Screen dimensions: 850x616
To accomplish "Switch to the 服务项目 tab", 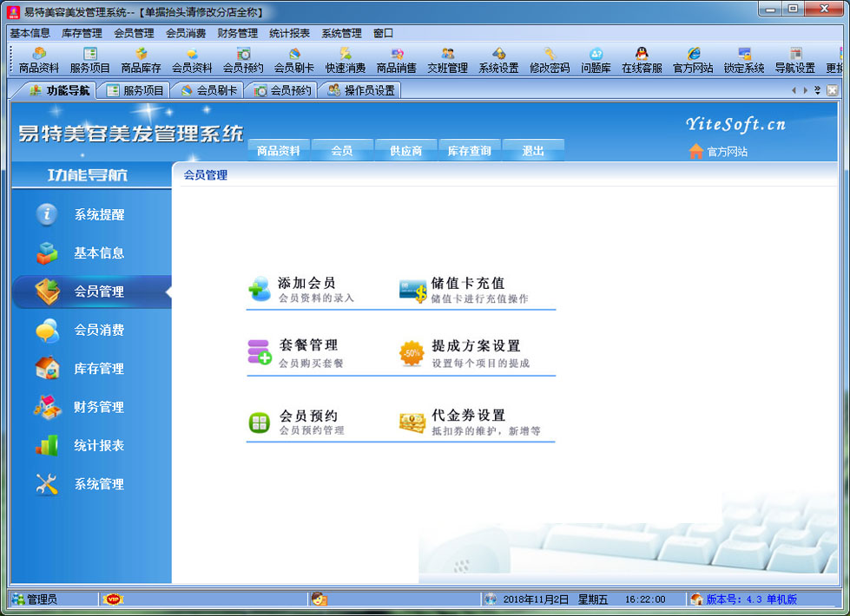I will coord(135,90).
